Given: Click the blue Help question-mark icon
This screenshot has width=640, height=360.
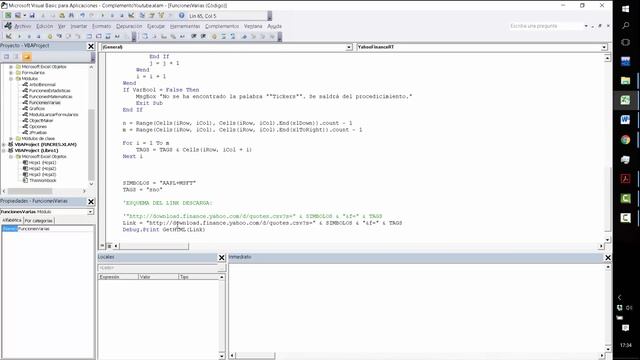Looking at the screenshot, I should [x=181, y=16].
